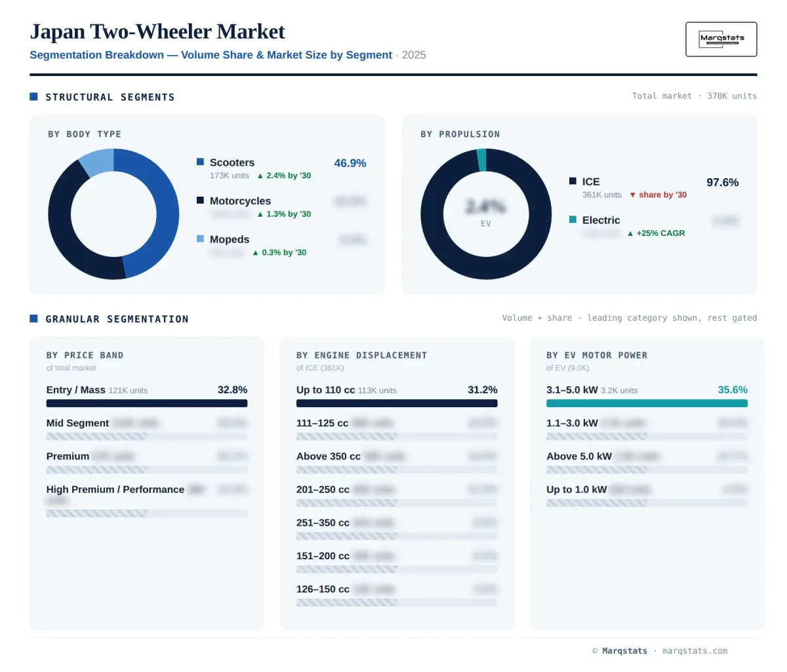787x672 pixels.
Task: Click the 'Up to 110 cc' row label
Action: [325, 390]
